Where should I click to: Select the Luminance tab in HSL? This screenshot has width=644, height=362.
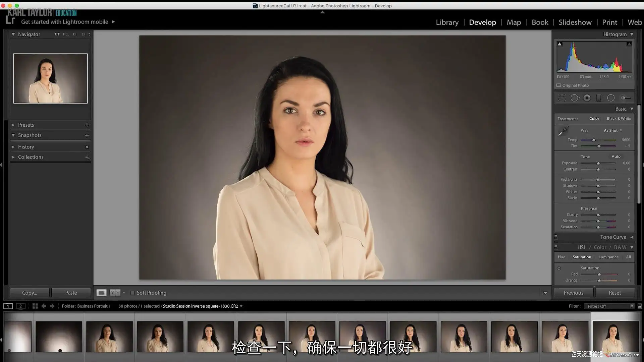(x=608, y=257)
